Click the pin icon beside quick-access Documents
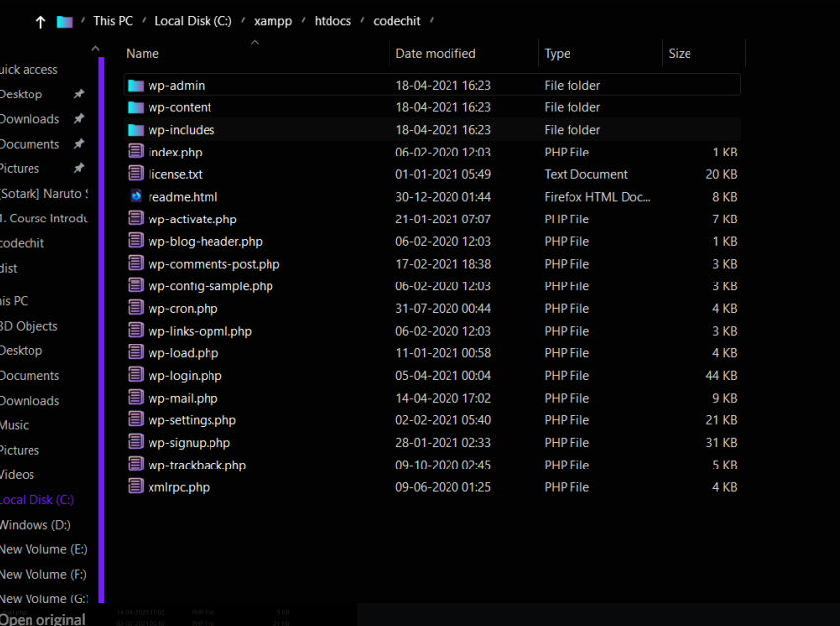Screen dimensions: 840x626 point(79,144)
